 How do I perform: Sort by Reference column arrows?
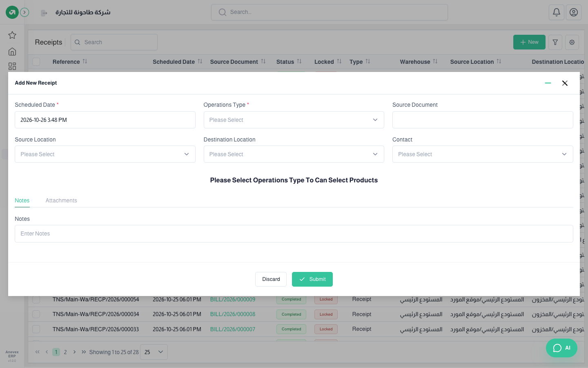85,61
